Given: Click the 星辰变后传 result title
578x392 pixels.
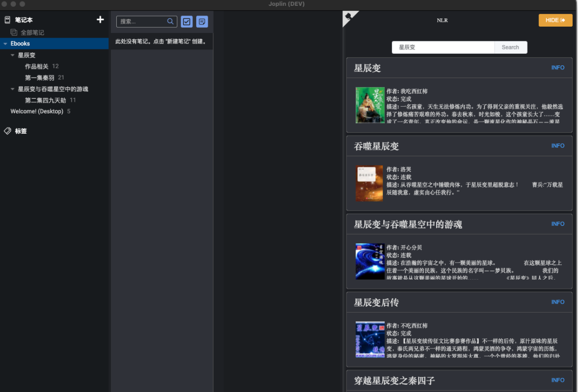Looking at the screenshot, I should pyautogui.click(x=376, y=303).
